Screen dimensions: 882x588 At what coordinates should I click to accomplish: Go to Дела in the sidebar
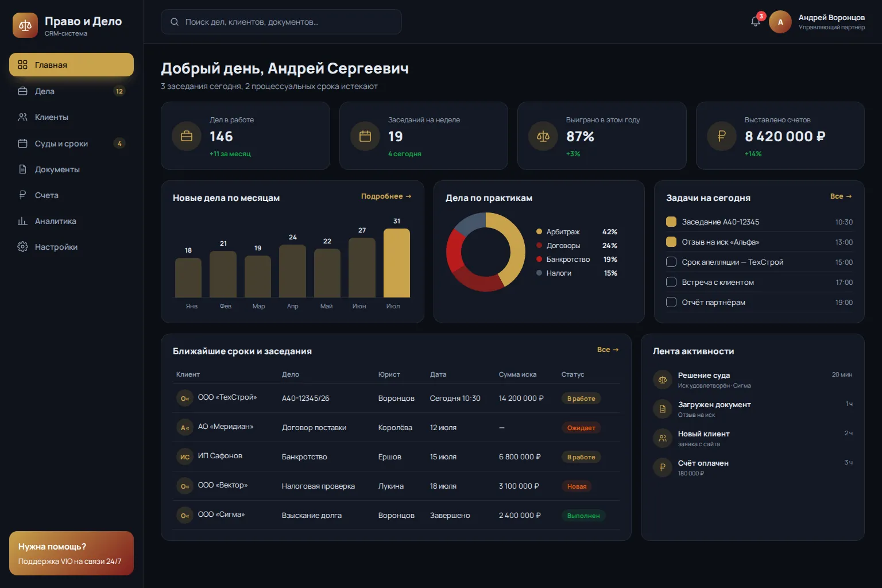click(x=71, y=91)
